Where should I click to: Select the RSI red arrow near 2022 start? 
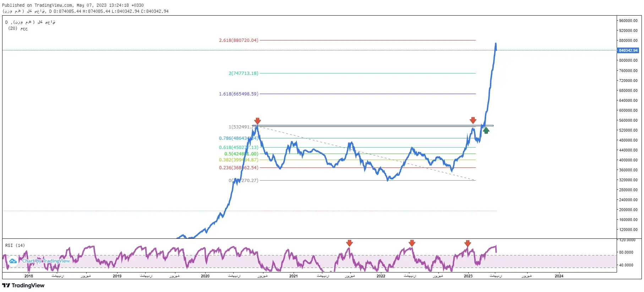(x=349, y=243)
